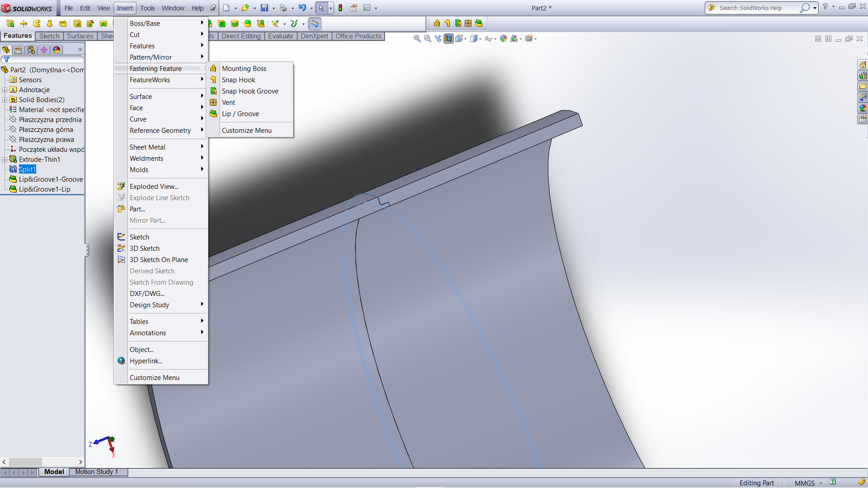Switch to PropertyManager tab icon
868x488 pixels.
point(19,50)
